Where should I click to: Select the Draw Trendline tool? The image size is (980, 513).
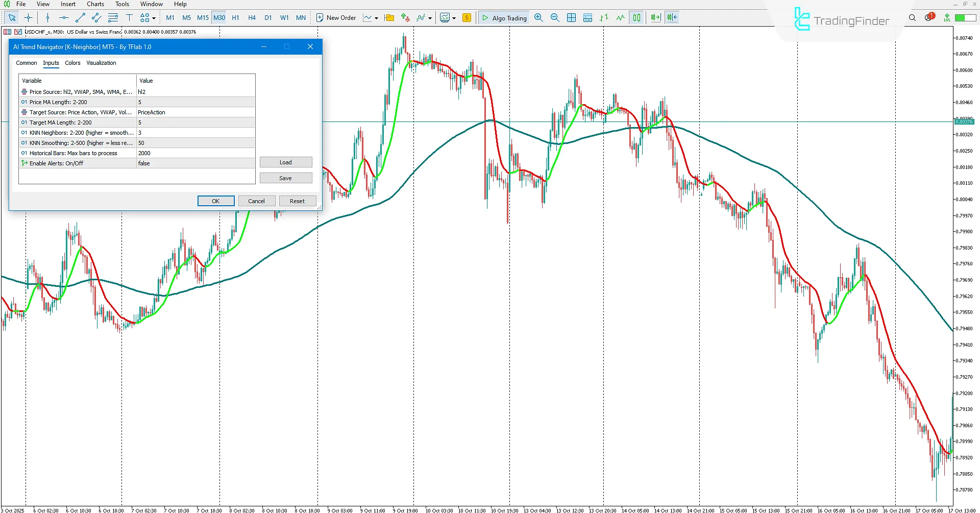coord(80,17)
